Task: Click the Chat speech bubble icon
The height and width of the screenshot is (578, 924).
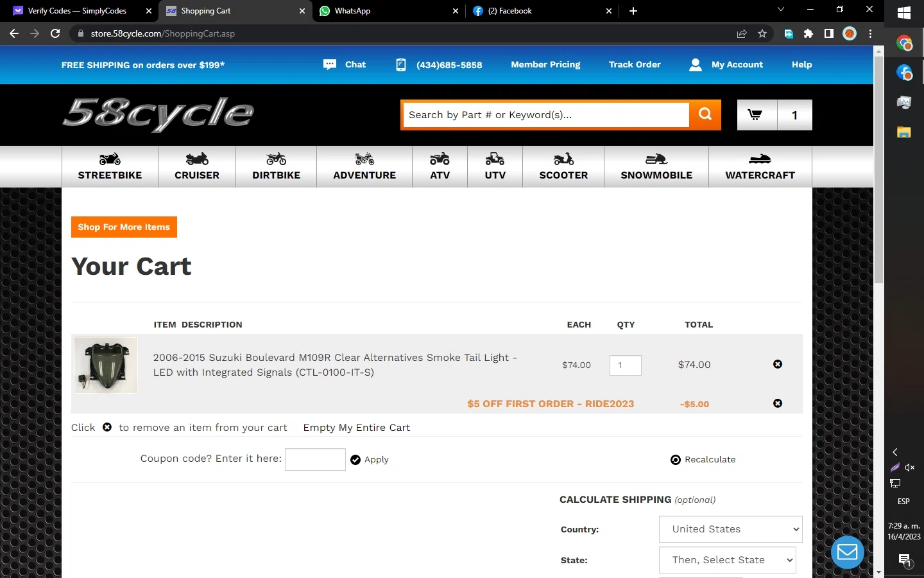Action: (x=330, y=65)
